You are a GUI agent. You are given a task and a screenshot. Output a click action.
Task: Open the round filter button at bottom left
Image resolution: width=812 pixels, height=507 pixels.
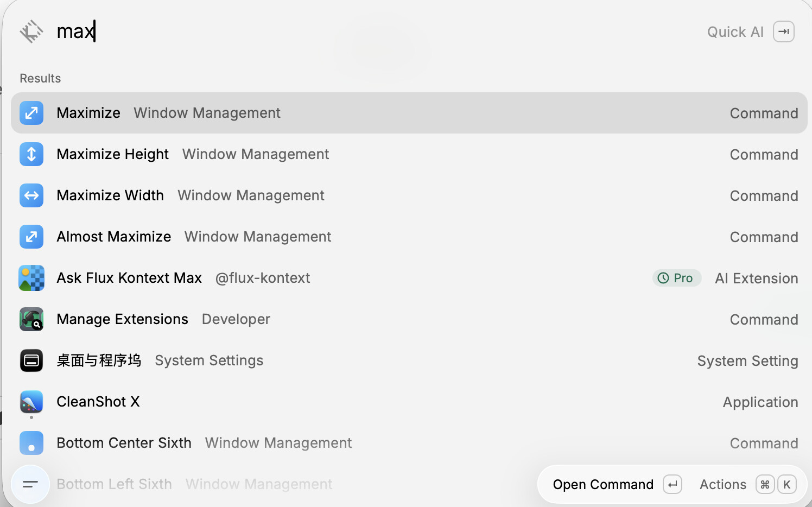(x=30, y=484)
